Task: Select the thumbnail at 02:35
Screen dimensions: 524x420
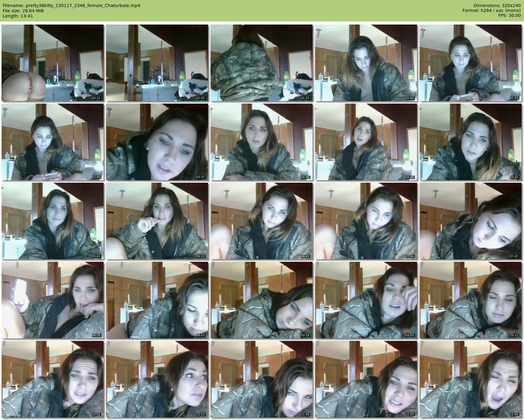Action: (x=471, y=63)
